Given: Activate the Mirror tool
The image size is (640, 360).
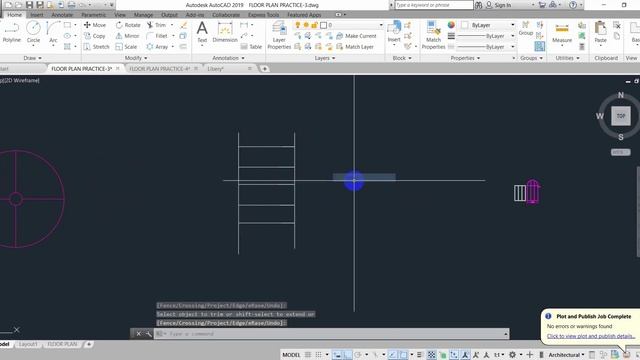Looking at the screenshot, I should (x=127, y=36).
